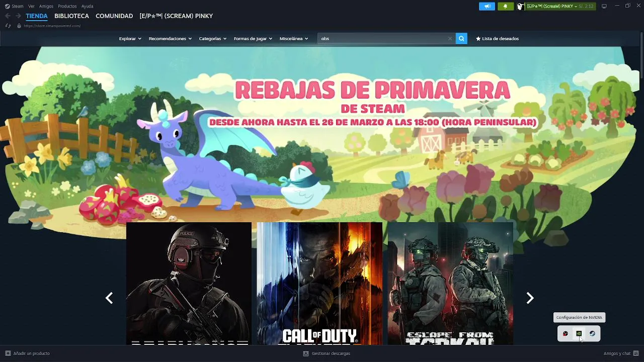Reload the store page with refresh icon
Image resolution: width=644 pixels, height=362 pixels.
coord(8,26)
